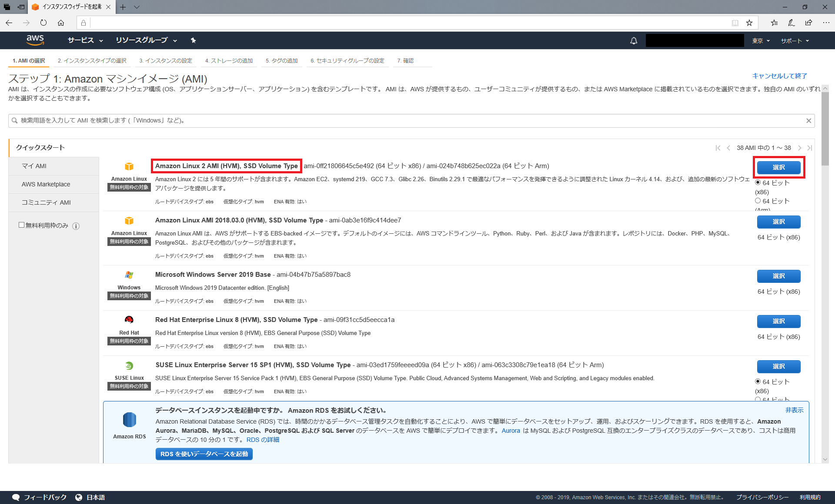Hide the RDS banner with 非表示
This screenshot has height=504, width=835.
(794, 410)
